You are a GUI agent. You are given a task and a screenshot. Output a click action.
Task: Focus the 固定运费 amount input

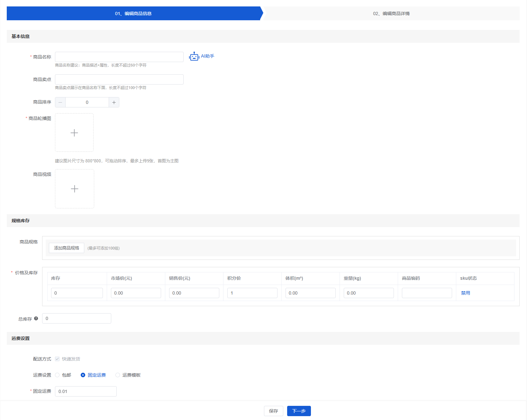[86, 391]
